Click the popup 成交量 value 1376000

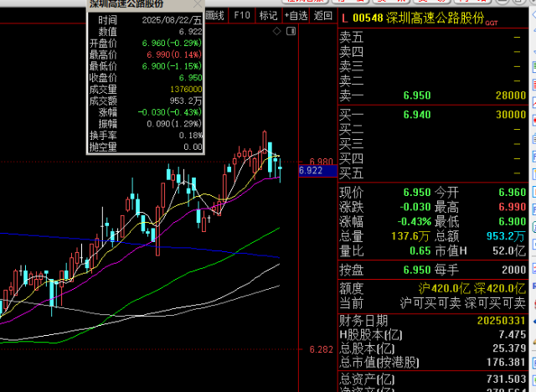coord(186,90)
